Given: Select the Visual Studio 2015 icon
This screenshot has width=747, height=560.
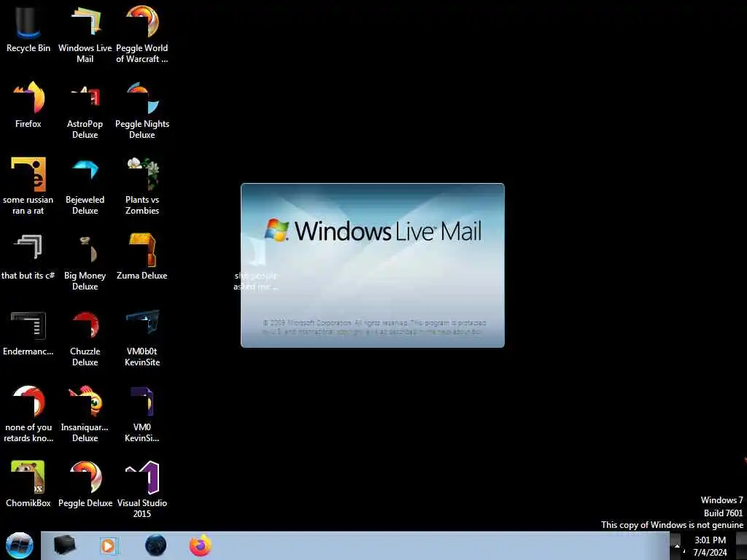Looking at the screenshot, I should 142,489.
